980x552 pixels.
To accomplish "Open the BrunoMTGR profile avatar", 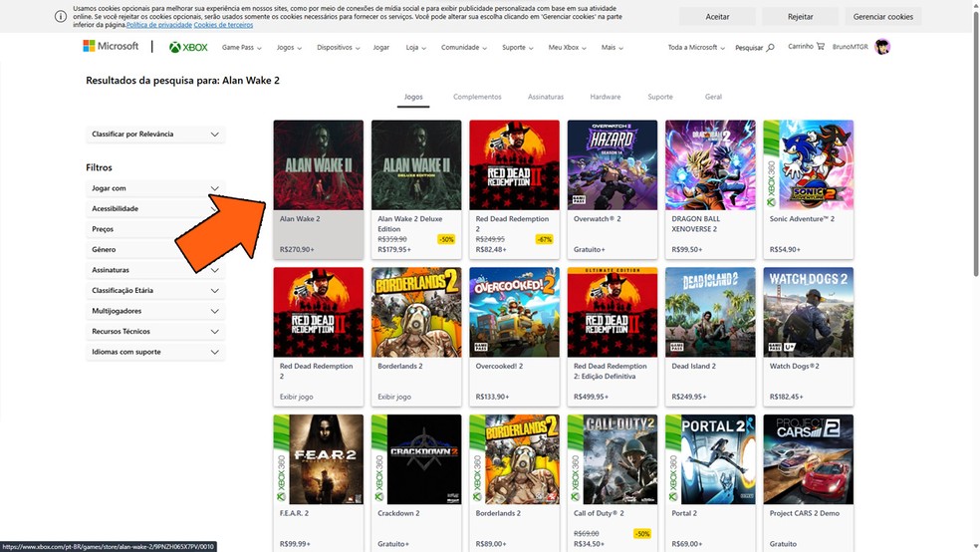I will [881, 47].
